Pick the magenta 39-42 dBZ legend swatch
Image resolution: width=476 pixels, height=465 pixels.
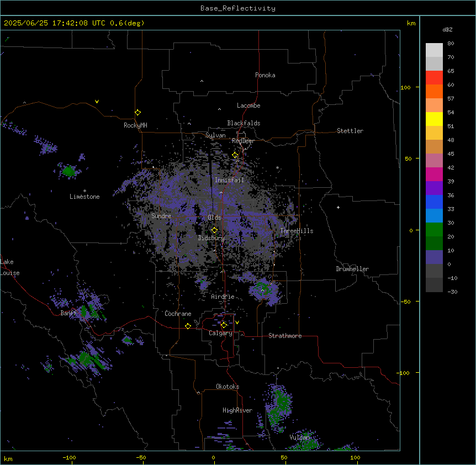click(x=434, y=174)
